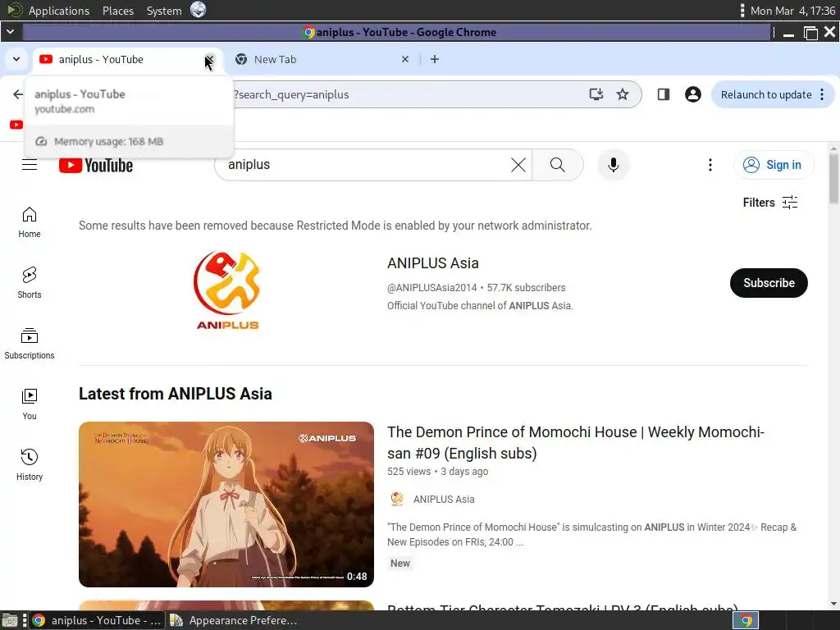Click the clock Mon Mar 4, 17:36

pyautogui.click(x=793, y=11)
